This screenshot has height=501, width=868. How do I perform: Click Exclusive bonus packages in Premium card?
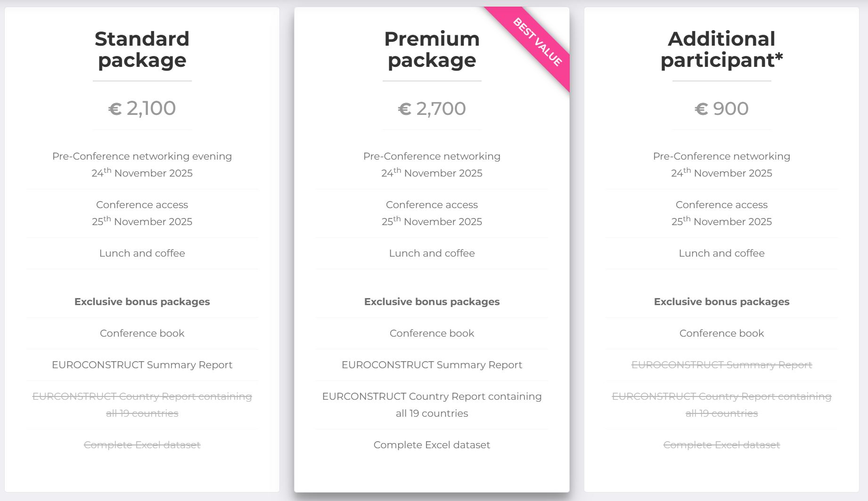432,302
